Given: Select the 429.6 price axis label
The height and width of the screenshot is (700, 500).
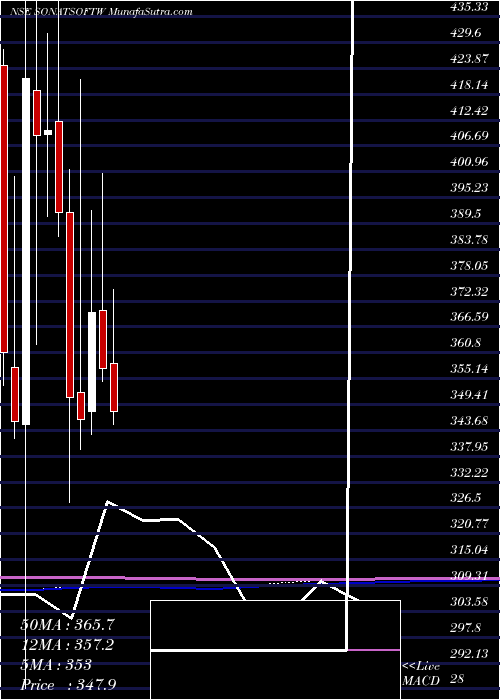Looking at the screenshot, I should [x=465, y=33].
